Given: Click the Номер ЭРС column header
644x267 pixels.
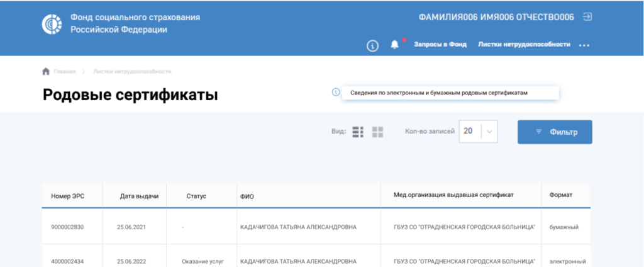Looking at the screenshot, I should (x=68, y=196).
